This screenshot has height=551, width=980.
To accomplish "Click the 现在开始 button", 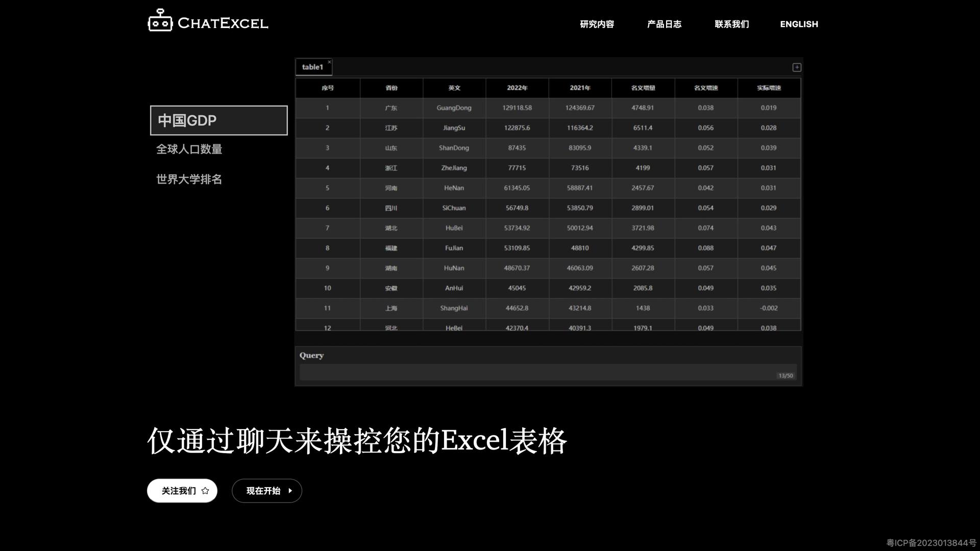I will coord(266,491).
